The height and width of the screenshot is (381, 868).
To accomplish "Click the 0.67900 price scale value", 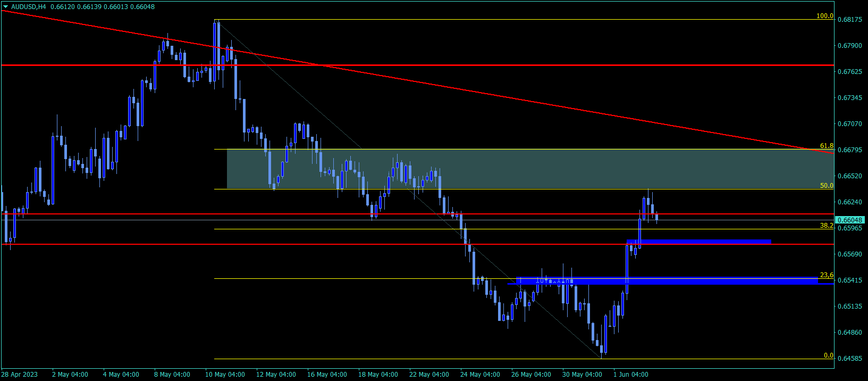I will point(849,46).
